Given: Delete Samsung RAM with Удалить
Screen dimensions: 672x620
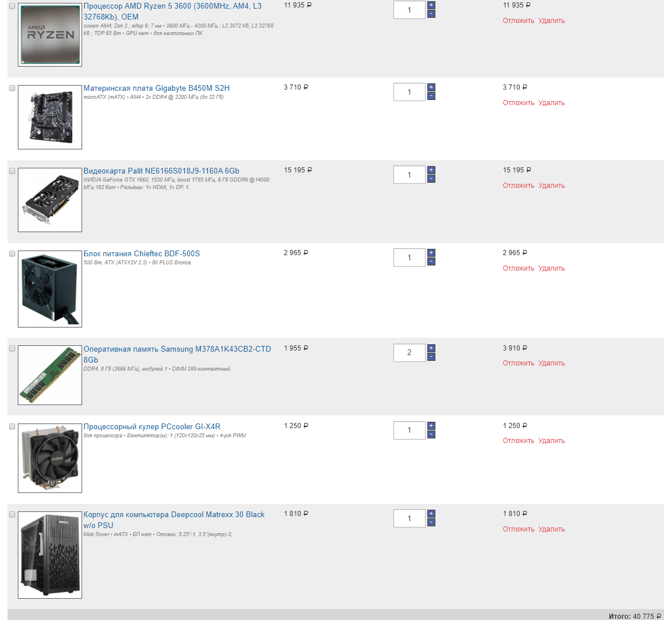Looking at the screenshot, I should 551,363.
